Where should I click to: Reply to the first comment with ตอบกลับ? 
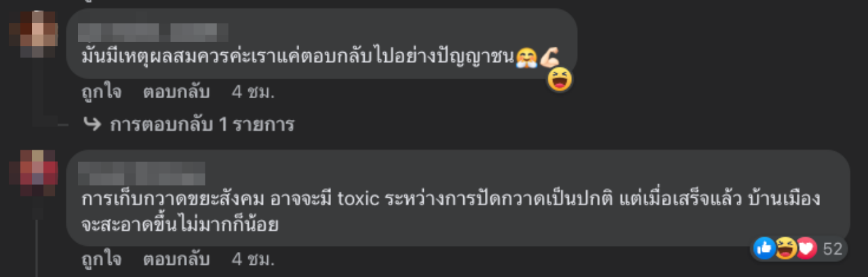click(x=176, y=91)
